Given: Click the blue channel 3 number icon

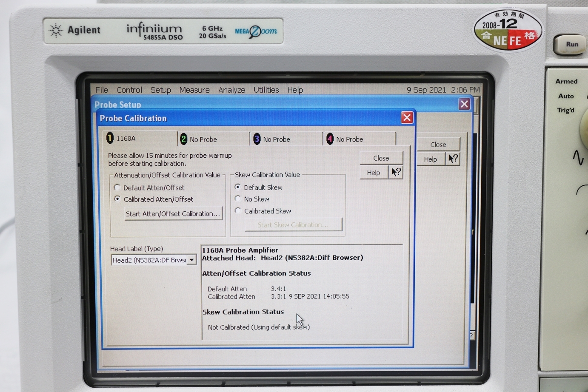Looking at the screenshot, I should pos(257,139).
